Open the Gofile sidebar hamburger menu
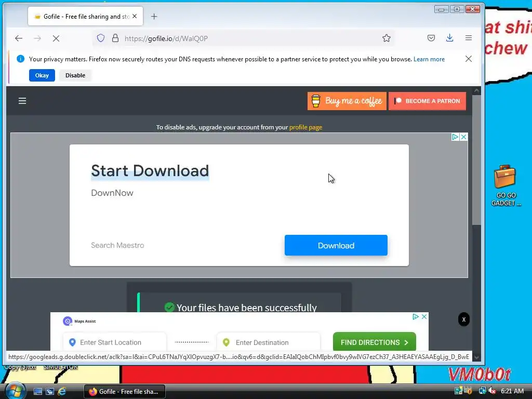532x399 pixels. click(x=22, y=101)
